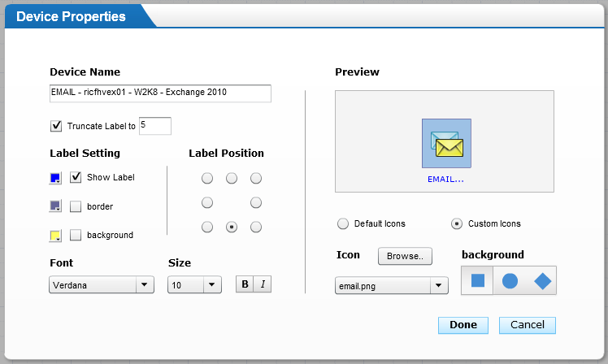Viewport: 608px width, 364px height.
Task: Select circle background shape icon
Action: pyautogui.click(x=510, y=280)
